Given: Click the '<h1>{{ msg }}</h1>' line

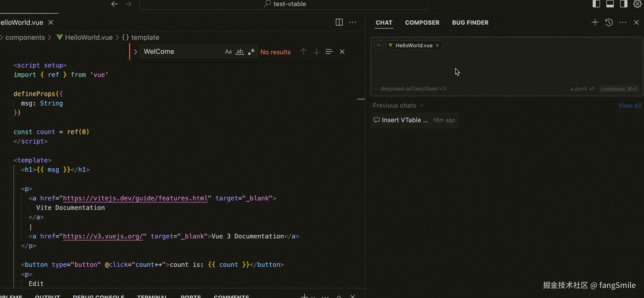Looking at the screenshot, I should pyautogui.click(x=55, y=170).
